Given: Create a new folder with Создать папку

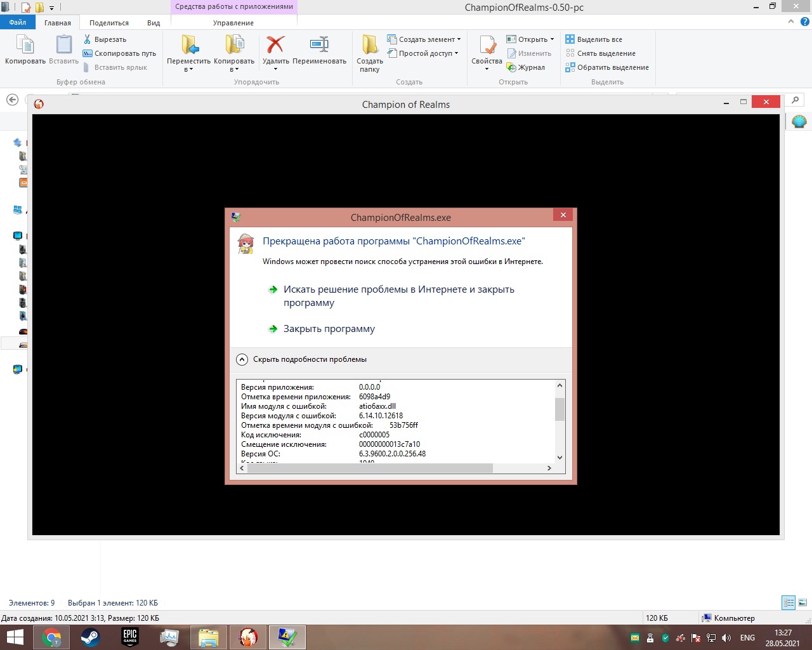Looking at the screenshot, I should (370, 53).
